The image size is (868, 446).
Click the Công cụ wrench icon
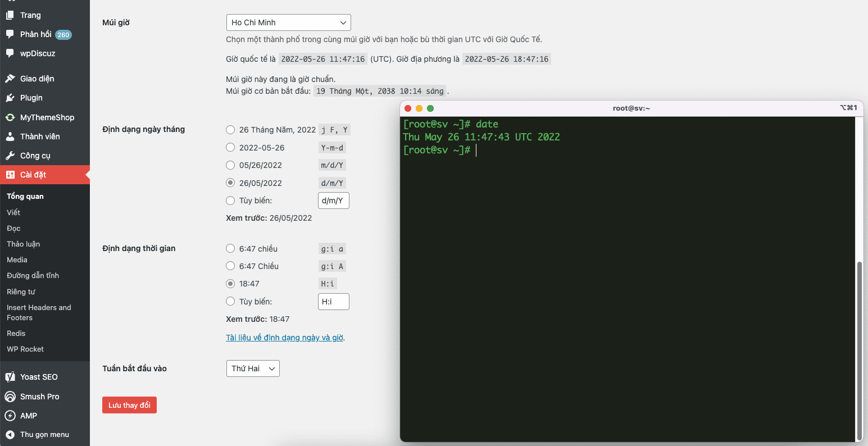point(10,156)
